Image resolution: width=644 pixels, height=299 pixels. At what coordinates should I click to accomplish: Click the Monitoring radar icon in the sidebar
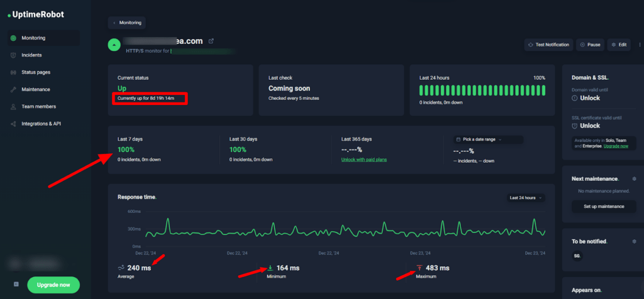point(13,38)
